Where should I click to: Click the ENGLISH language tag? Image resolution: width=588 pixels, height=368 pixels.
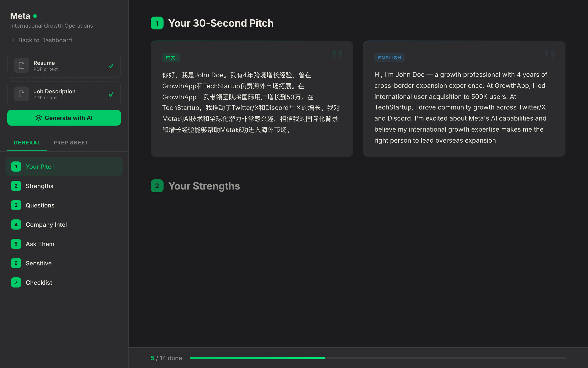tap(389, 58)
